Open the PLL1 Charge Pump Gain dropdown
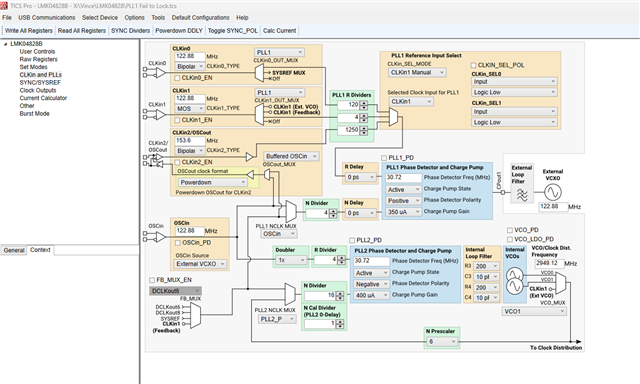The height and width of the screenshot is (384, 640). (x=403, y=212)
